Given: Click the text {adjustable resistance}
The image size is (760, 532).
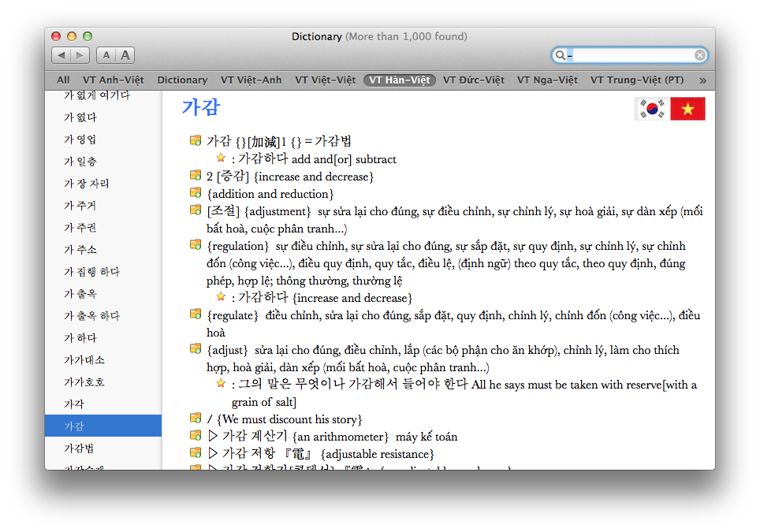Looking at the screenshot, I should 377,454.
